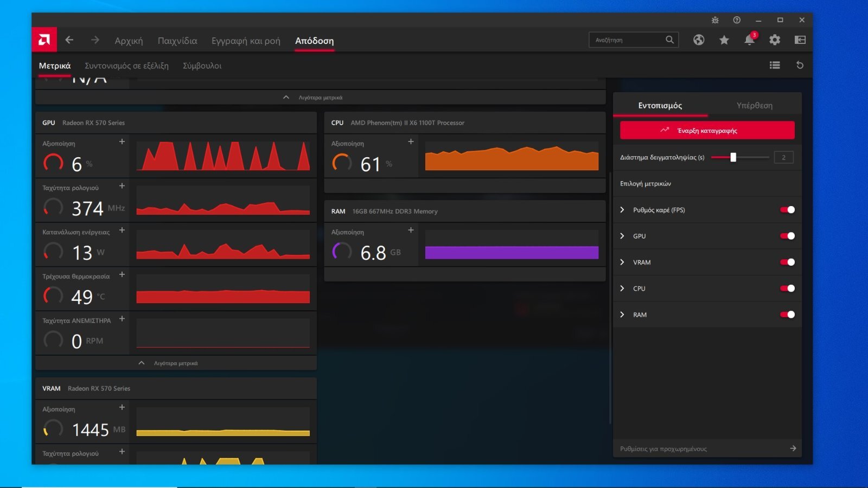Open the favorites star icon

pos(724,40)
